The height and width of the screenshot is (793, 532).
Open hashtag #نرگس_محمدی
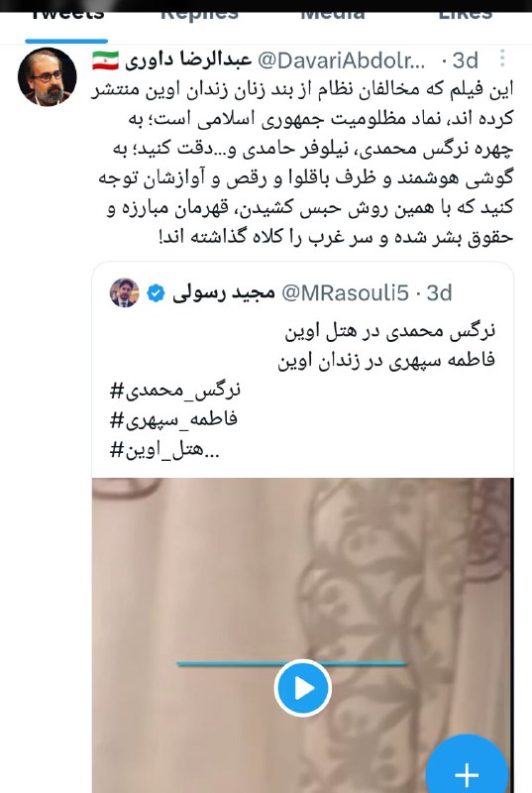(175, 390)
